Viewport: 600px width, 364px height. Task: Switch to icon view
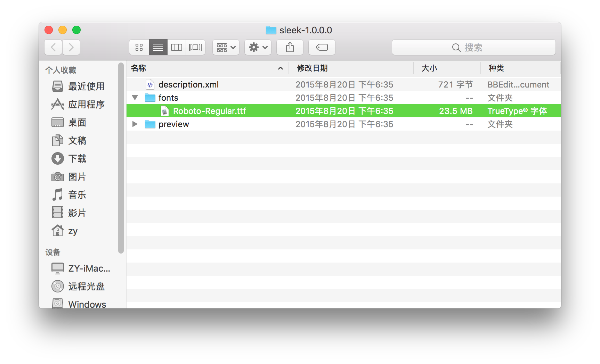[x=139, y=47]
